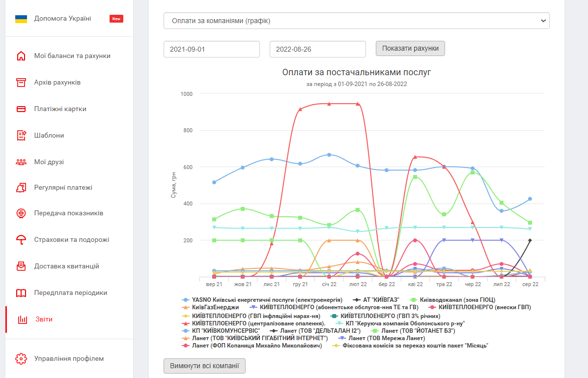
Task: Open the report type dropdown
Action: click(357, 21)
